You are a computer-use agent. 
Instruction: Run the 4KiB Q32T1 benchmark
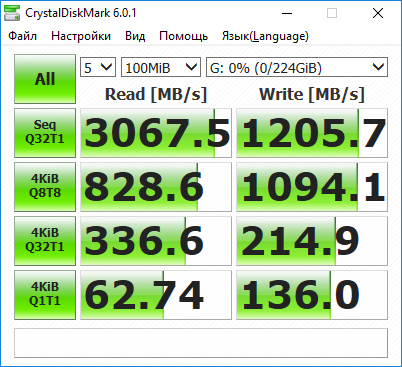pyautogui.click(x=45, y=241)
